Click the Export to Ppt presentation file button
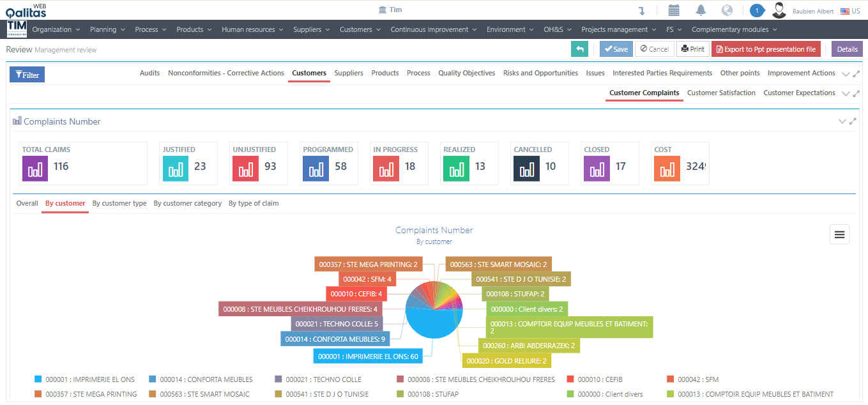Image resolution: width=868 pixels, height=405 pixels. [x=766, y=49]
